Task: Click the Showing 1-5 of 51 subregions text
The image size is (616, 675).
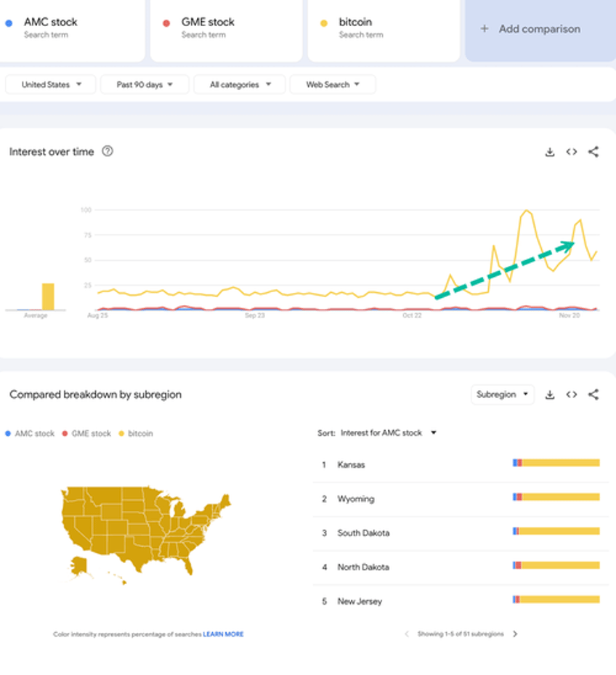Action: pyautogui.click(x=461, y=634)
